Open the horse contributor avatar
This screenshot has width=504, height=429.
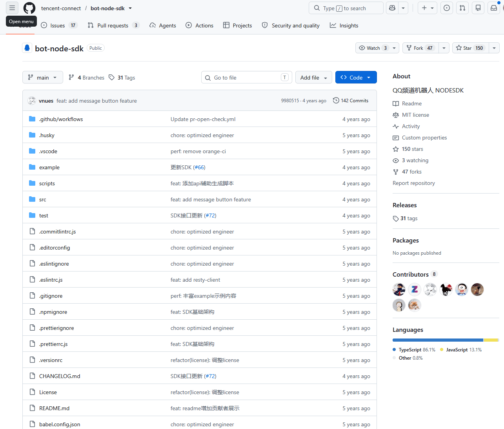click(x=446, y=290)
